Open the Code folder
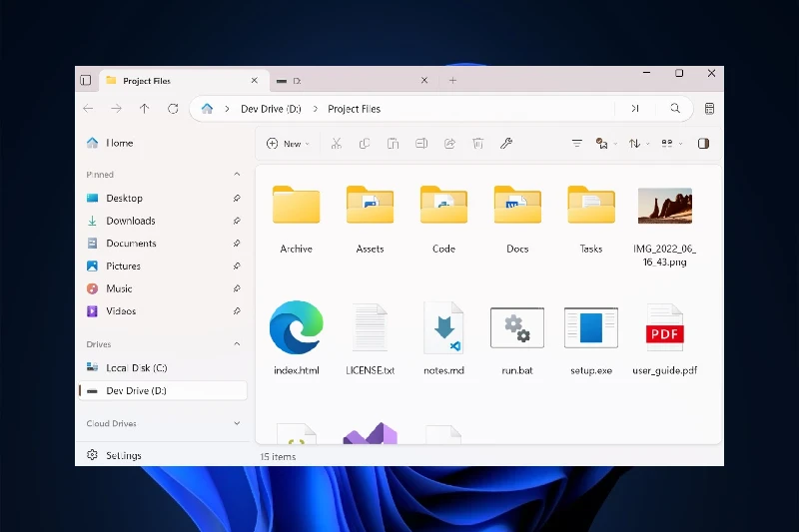Viewport: 799px width, 532px height. (x=443, y=220)
